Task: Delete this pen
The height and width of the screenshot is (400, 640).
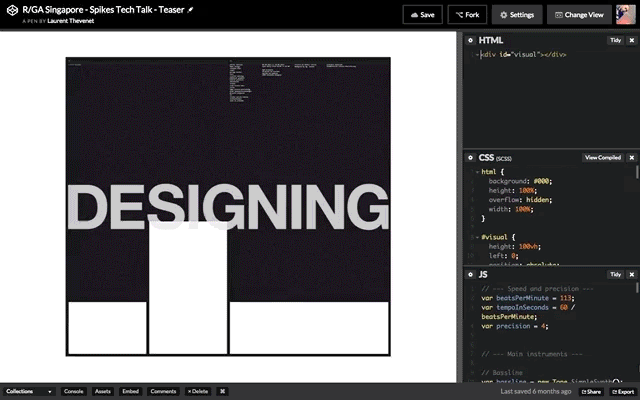Action: point(198,391)
